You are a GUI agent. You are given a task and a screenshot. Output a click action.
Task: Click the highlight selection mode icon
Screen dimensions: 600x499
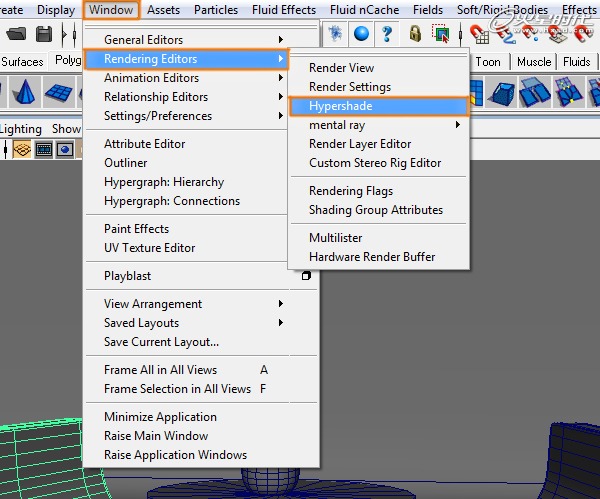[x=440, y=34]
